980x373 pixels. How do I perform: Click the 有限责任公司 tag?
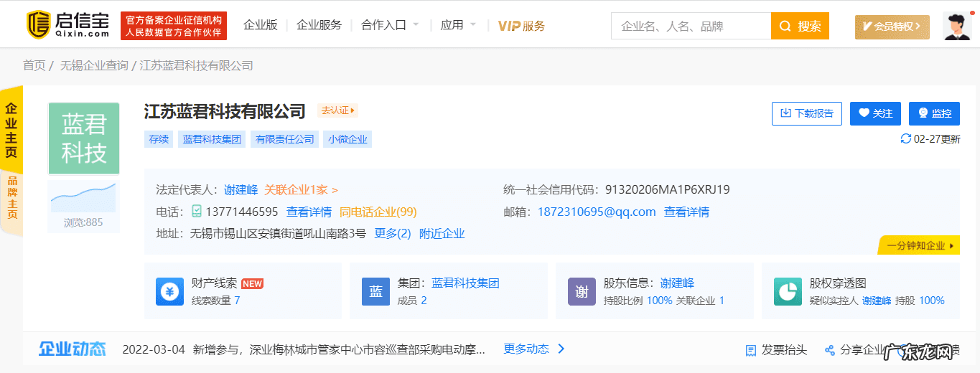285,139
